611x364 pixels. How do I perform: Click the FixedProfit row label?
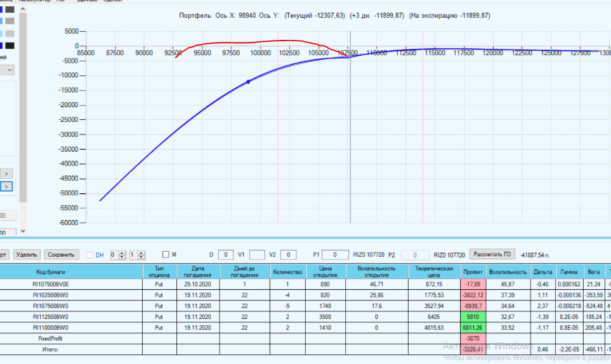(x=50, y=338)
